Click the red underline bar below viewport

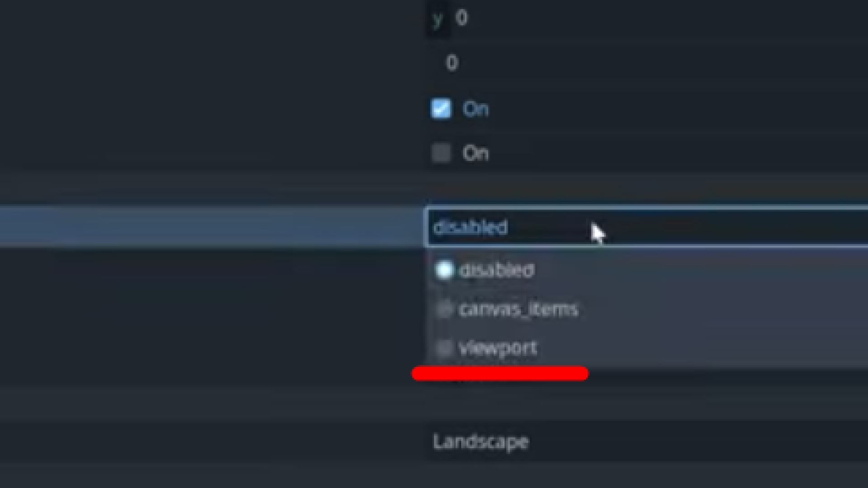[500, 374]
